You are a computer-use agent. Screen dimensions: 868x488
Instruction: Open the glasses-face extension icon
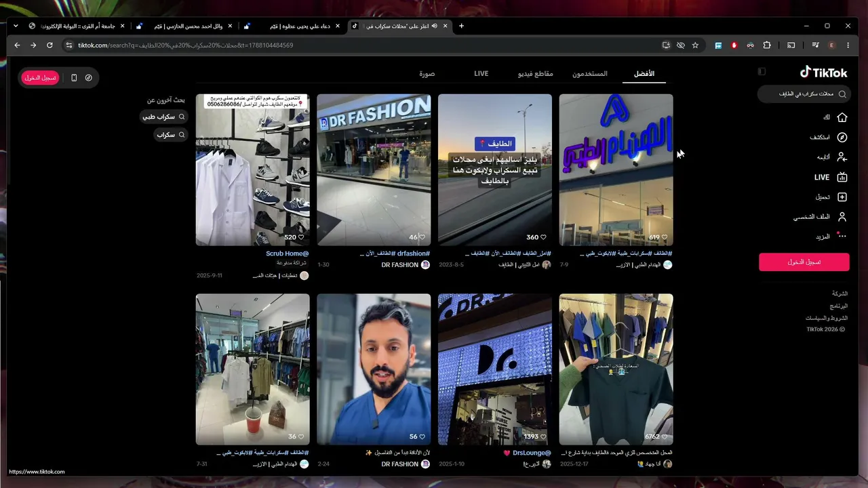[x=750, y=45]
